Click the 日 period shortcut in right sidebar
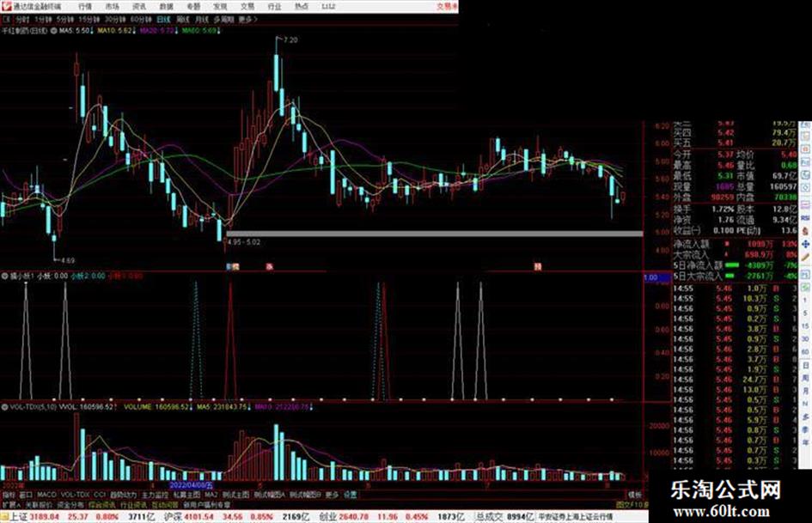The width and height of the screenshot is (812, 523). 805,366
